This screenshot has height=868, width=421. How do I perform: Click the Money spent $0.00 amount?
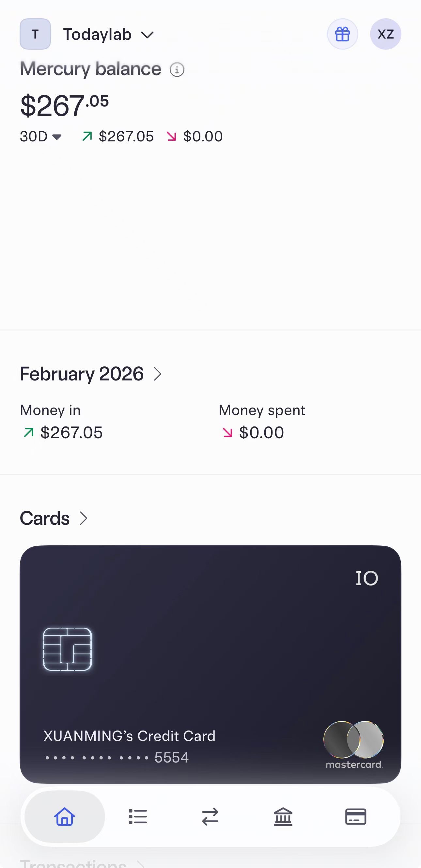261,433
